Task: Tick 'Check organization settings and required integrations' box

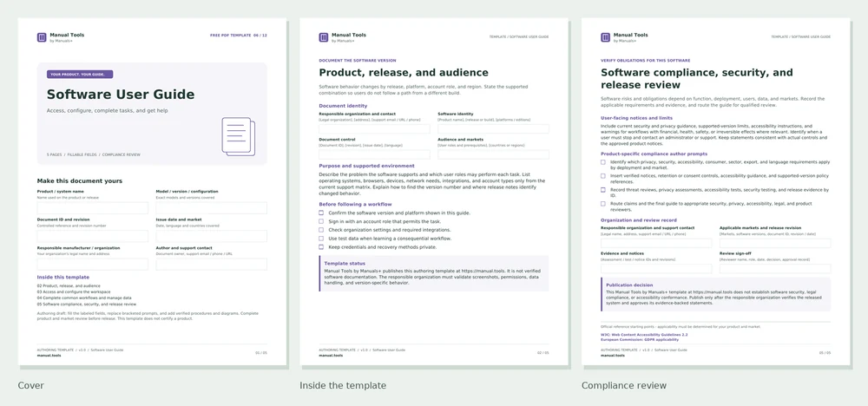Action: pyautogui.click(x=321, y=230)
